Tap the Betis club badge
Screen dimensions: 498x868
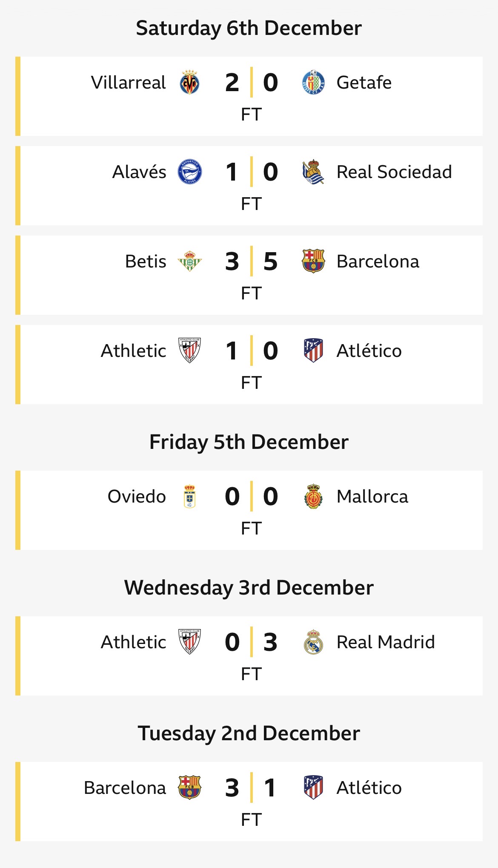coord(189,261)
